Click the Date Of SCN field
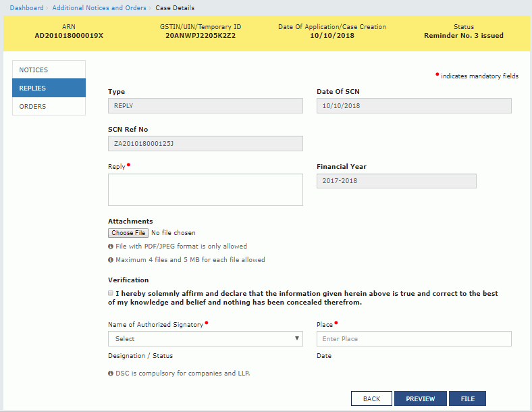This screenshot has width=532, height=412. tap(414, 106)
